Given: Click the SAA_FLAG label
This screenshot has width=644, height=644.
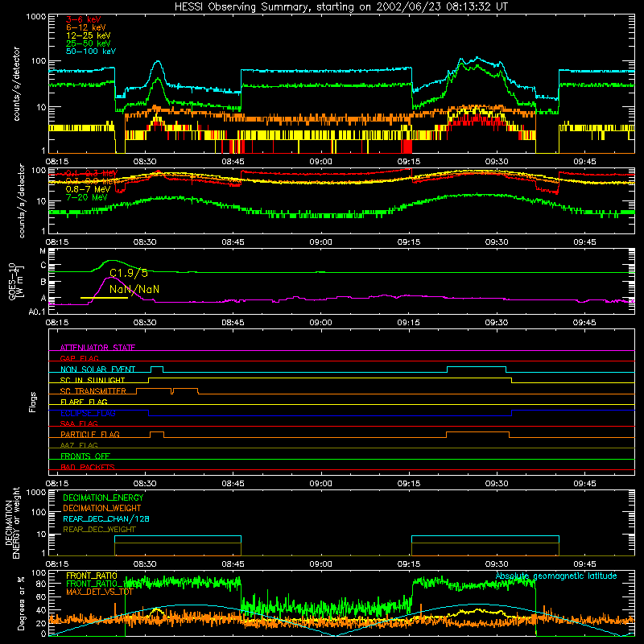Looking at the screenshot, I should [x=79, y=423].
